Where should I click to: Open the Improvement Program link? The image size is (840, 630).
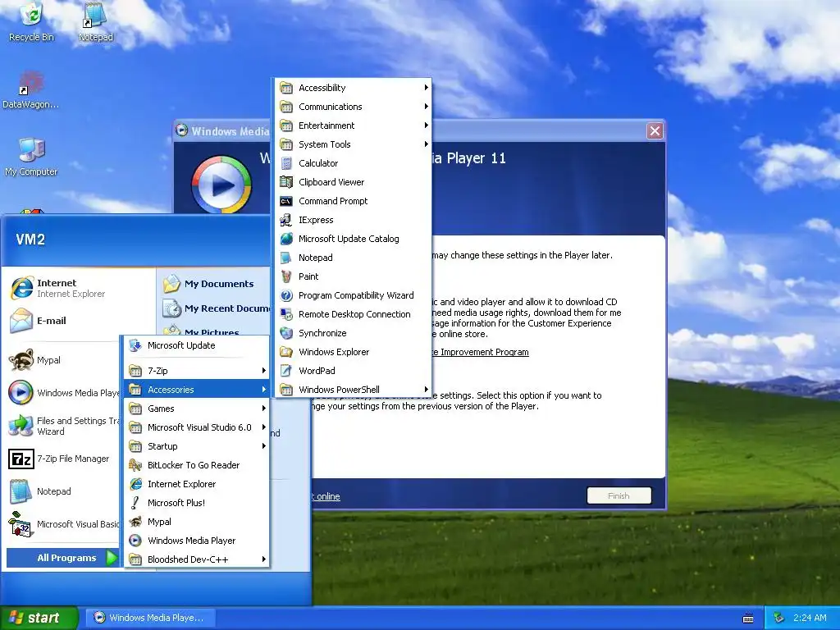click(480, 352)
